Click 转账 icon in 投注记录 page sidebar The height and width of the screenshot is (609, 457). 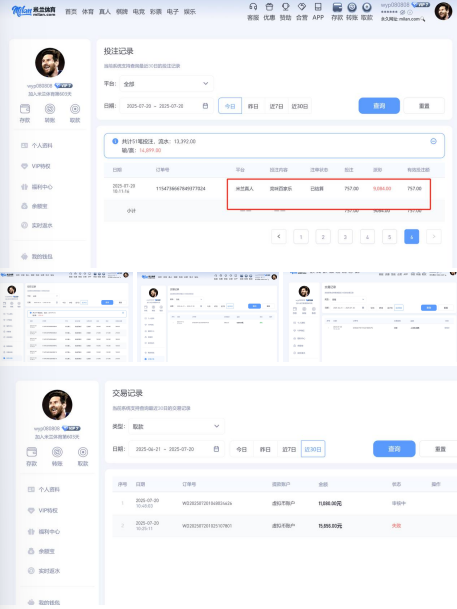pos(50,109)
